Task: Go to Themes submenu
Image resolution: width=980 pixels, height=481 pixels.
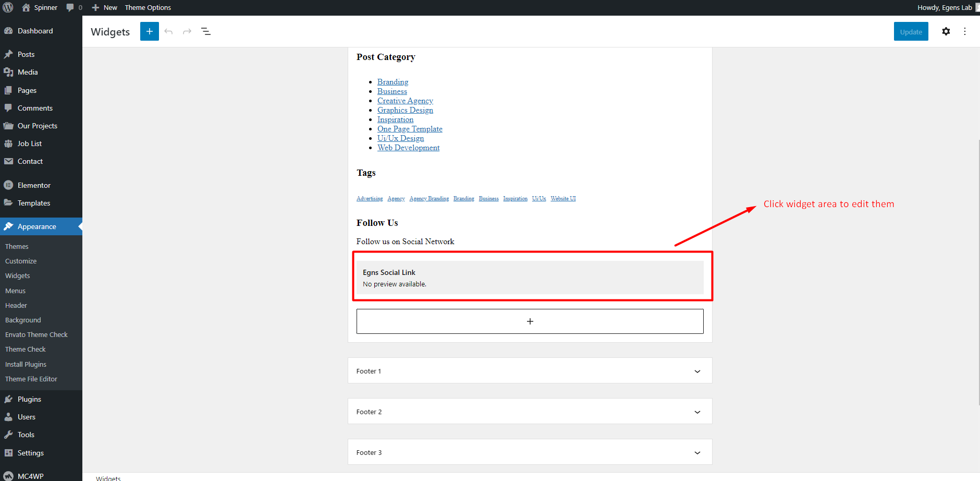Action: 17,246
